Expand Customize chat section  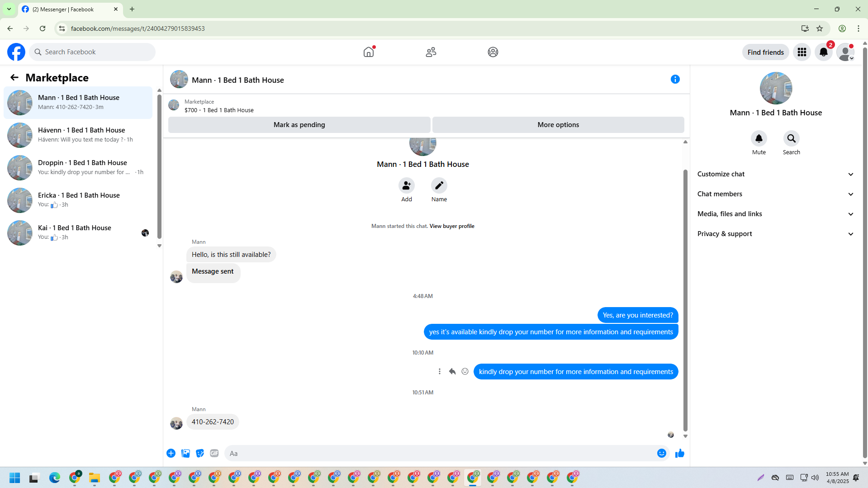[x=776, y=174]
